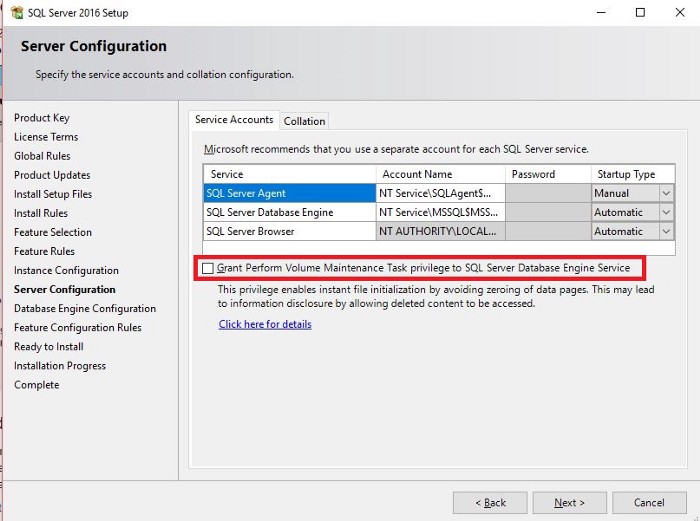This screenshot has width=700, height=521.
Task: Switch to the Service Accounts tab
Action: point(234,120)
